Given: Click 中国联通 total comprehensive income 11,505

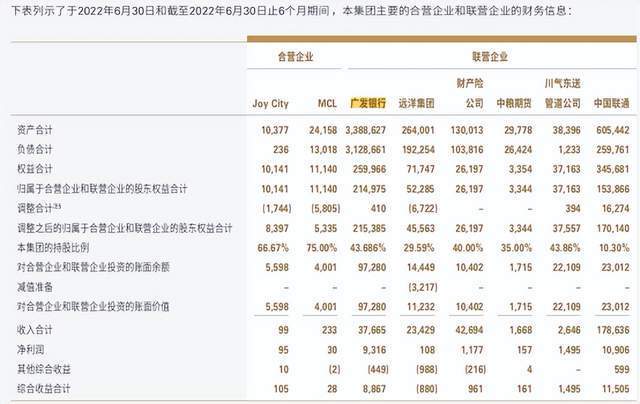Looking at the screenshot, I should coord(616,389).
